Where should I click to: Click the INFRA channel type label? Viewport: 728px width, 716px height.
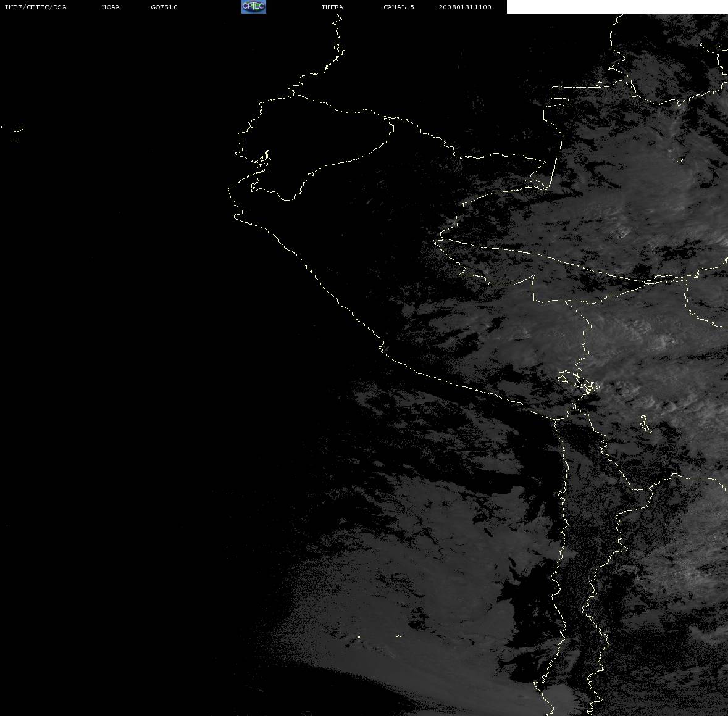point(332,7)
